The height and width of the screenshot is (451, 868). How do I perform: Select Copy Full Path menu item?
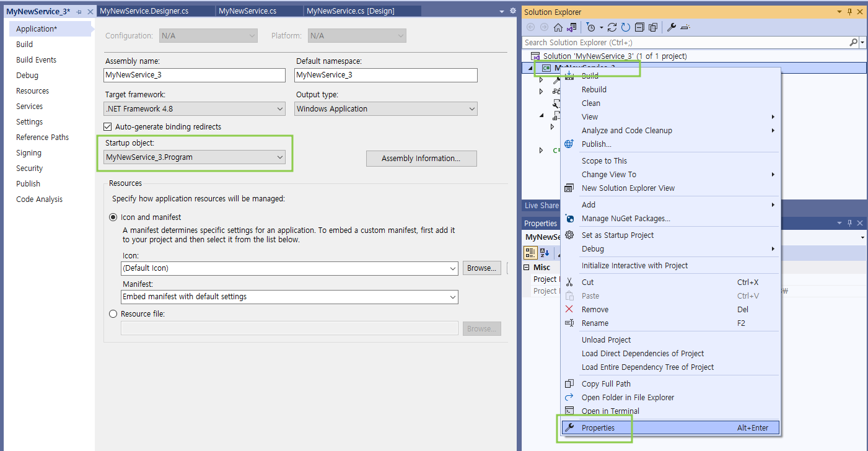pos(670,383)
